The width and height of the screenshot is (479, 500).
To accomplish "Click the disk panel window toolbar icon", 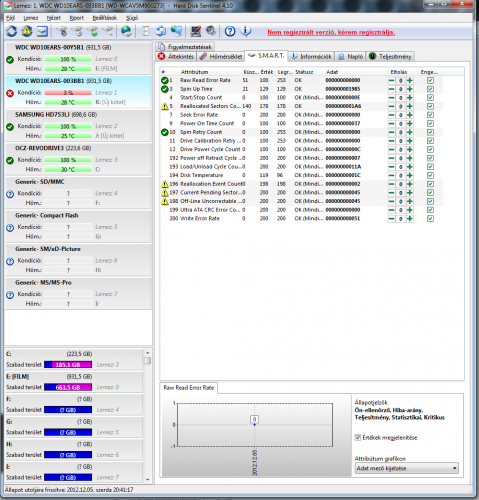I will pyautogui.click(x=42, y=31).
